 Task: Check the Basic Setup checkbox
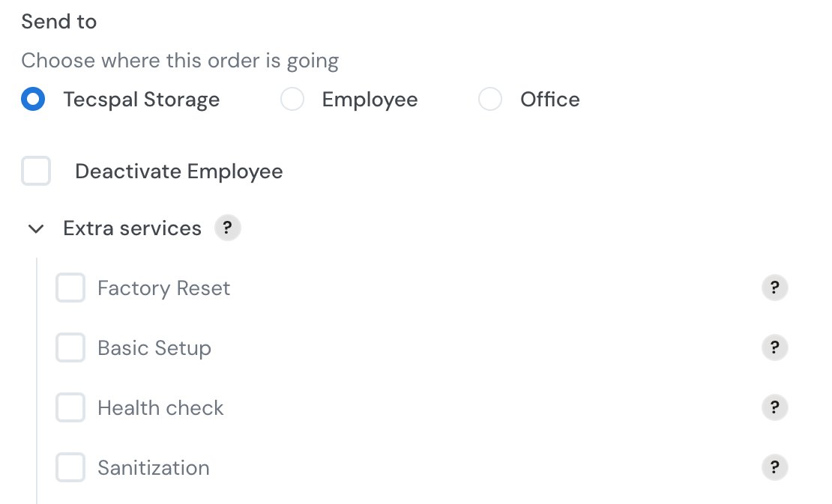pyautogui.click(x=70, y=347)
